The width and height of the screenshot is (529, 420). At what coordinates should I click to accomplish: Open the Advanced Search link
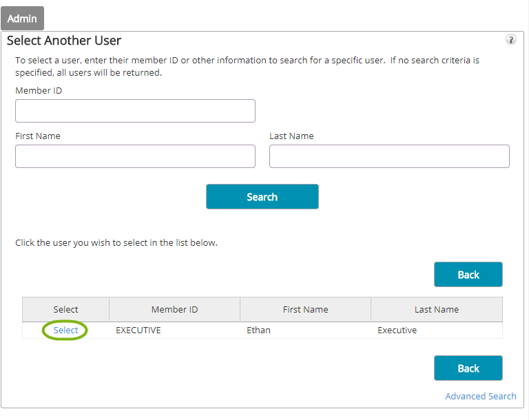point(480,396)
